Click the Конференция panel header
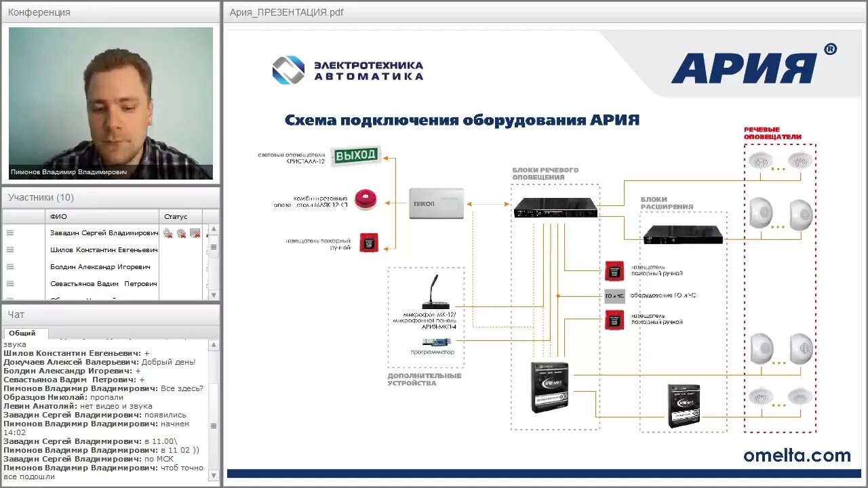 111,12
